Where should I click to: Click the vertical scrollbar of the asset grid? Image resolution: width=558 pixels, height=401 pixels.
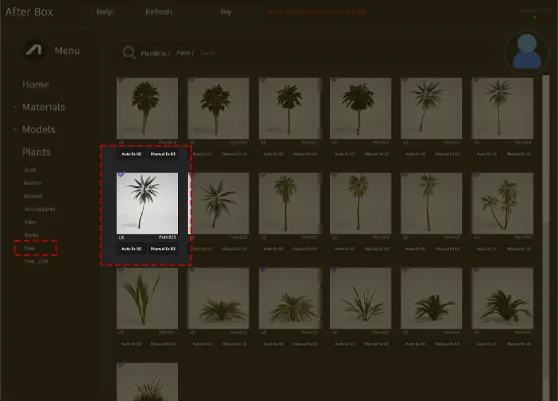click(546, 238)
